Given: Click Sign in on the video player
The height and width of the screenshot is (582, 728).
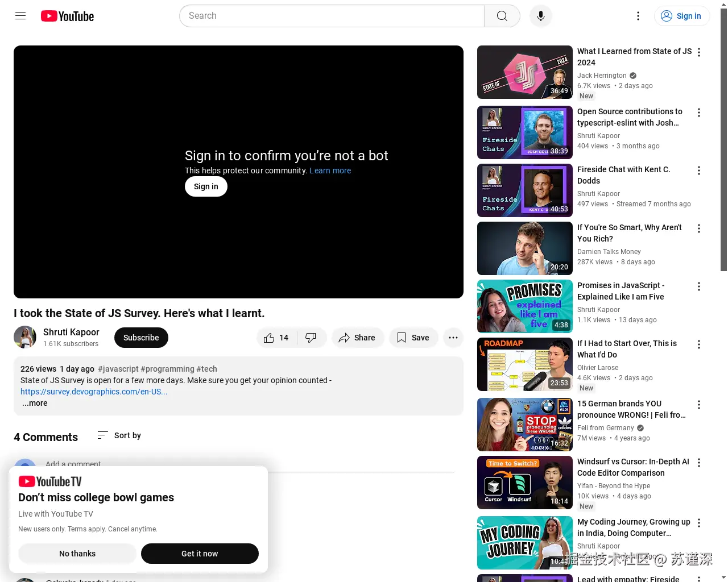Looking at the screenshot, I should click(206, 186).
